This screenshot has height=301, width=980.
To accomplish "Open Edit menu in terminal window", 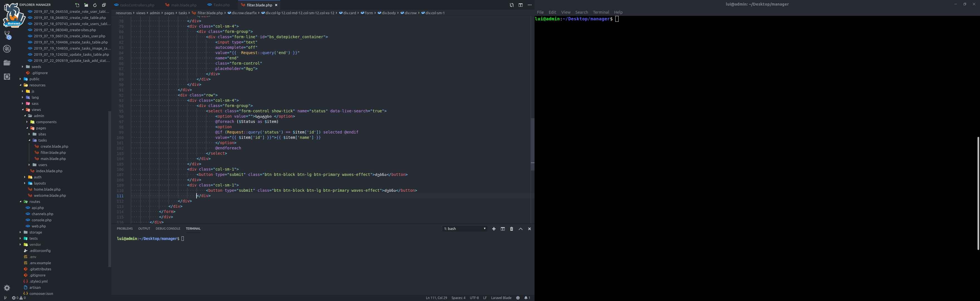I will [552, 12].
